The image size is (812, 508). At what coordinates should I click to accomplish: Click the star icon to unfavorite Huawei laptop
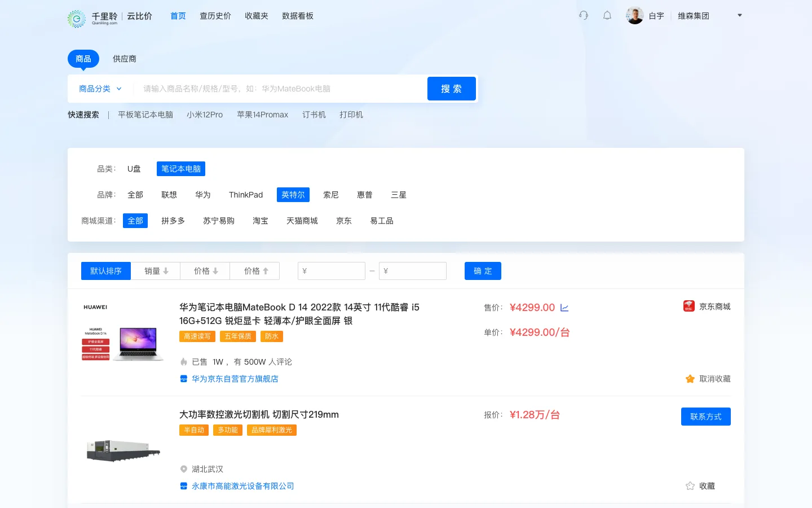click(x=690, y=379)
